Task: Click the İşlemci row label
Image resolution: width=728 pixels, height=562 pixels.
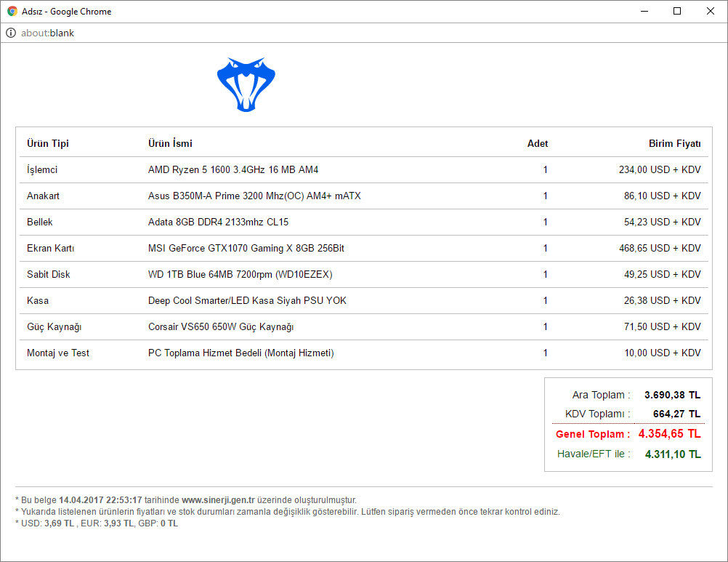Action: (x=42, y=169)
